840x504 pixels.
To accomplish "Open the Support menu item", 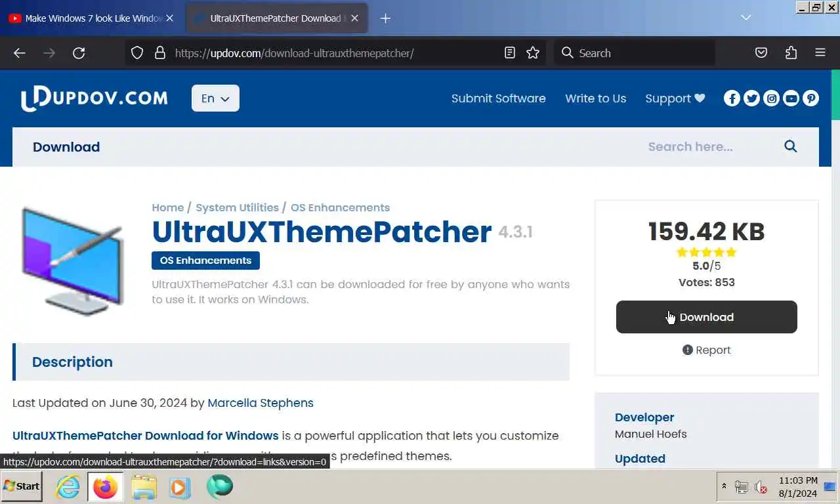I will point(675,98).
